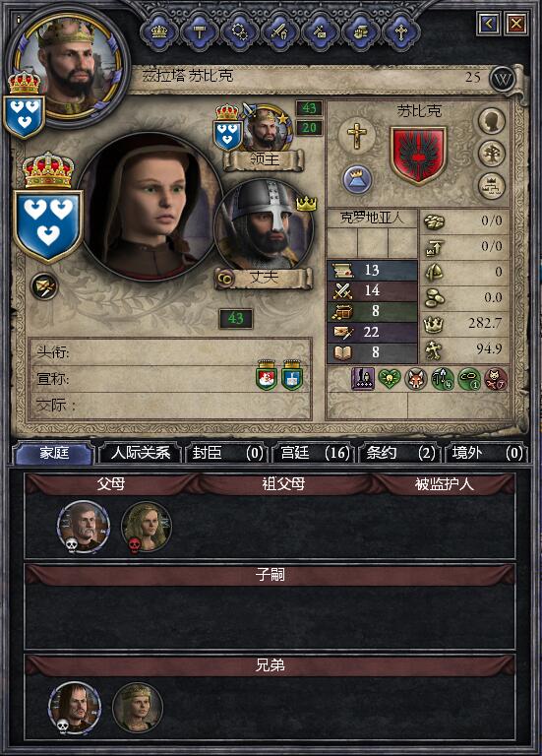Select the deceased father portrait under 父母
Viewport: 542px width, 756px height.
pyautogui.click(x=84, y=526)
